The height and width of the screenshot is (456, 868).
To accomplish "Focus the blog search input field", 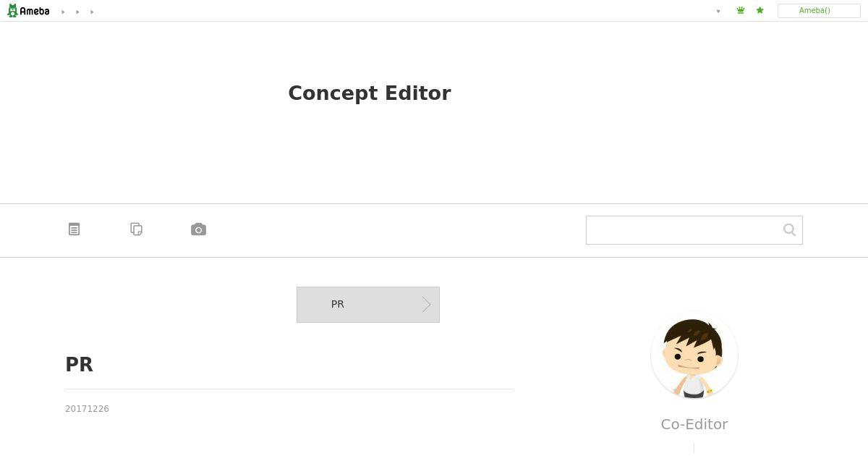I will (x=682, y=230).
